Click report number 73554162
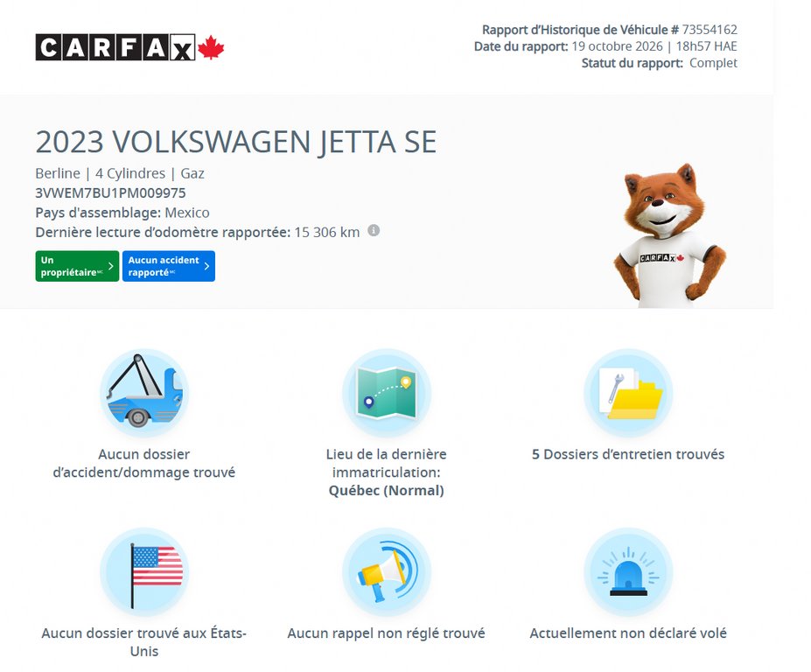This screenshot has width=811, height=672. click(710, 30)
